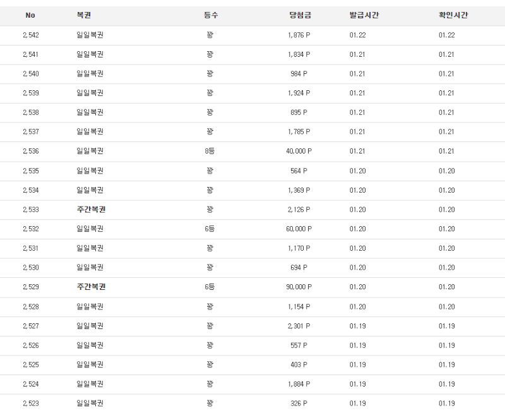Image resolution: width=505 pixels, height=420 pixels.
Task: Click the 694 P prize amount
Action: (299, 268)
